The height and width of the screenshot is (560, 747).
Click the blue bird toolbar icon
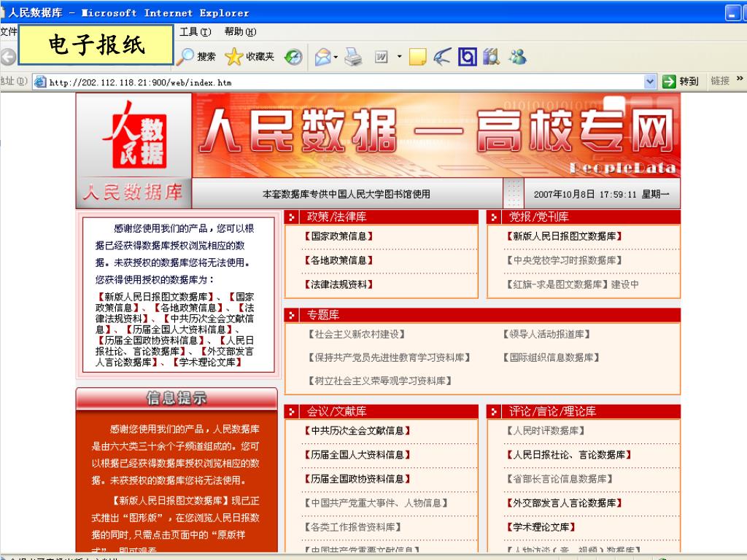[x=443, y=57]
